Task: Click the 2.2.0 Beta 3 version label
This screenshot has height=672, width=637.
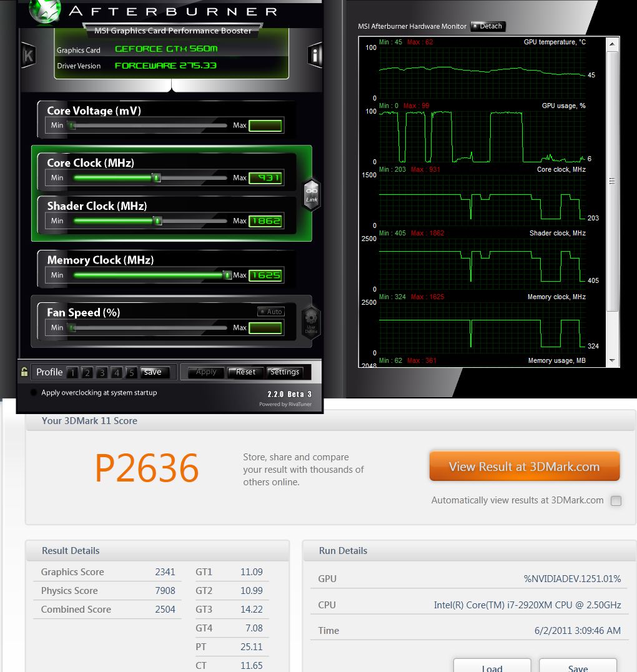Action: point(289,394)
